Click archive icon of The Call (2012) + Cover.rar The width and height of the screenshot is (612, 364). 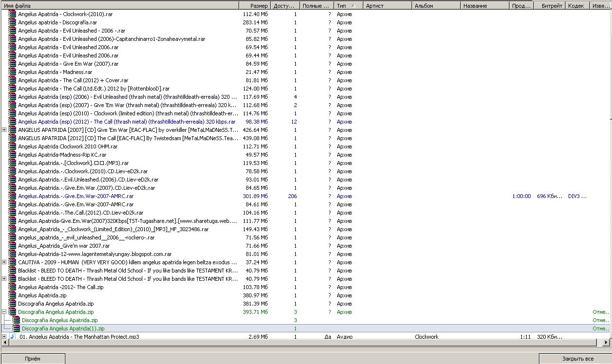tap(12, 80)
